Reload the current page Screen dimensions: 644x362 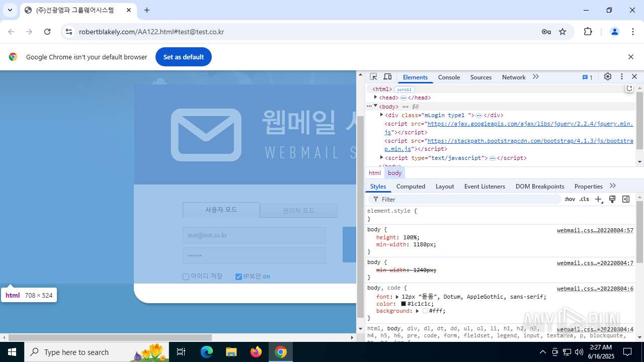[x=47, y=32]
